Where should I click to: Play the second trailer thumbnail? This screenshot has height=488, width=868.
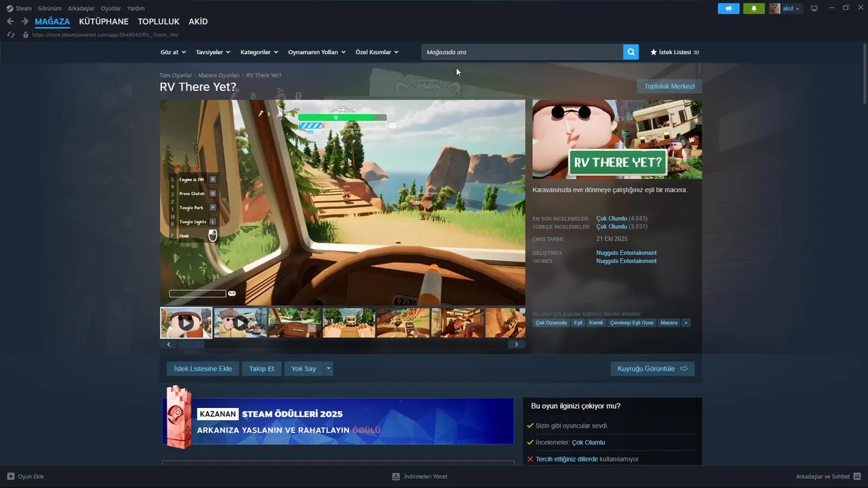(240, 323)
